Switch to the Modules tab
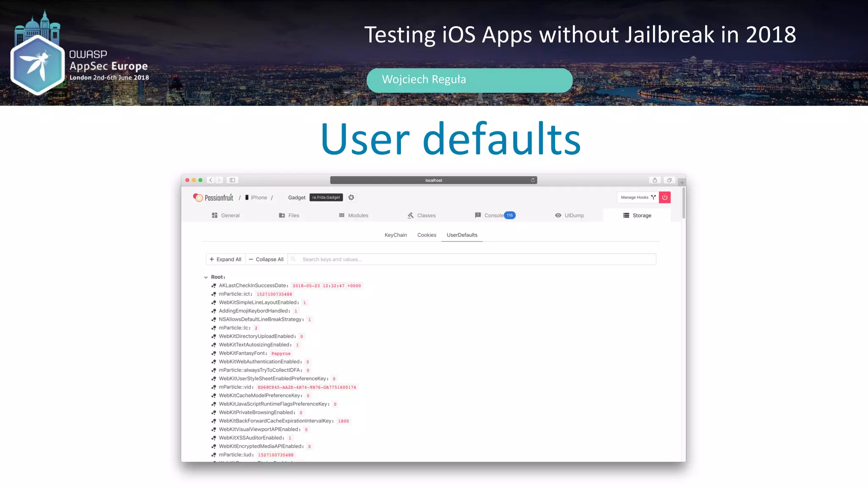Viewport: 868px width, 488px height. tap(353, 216)
